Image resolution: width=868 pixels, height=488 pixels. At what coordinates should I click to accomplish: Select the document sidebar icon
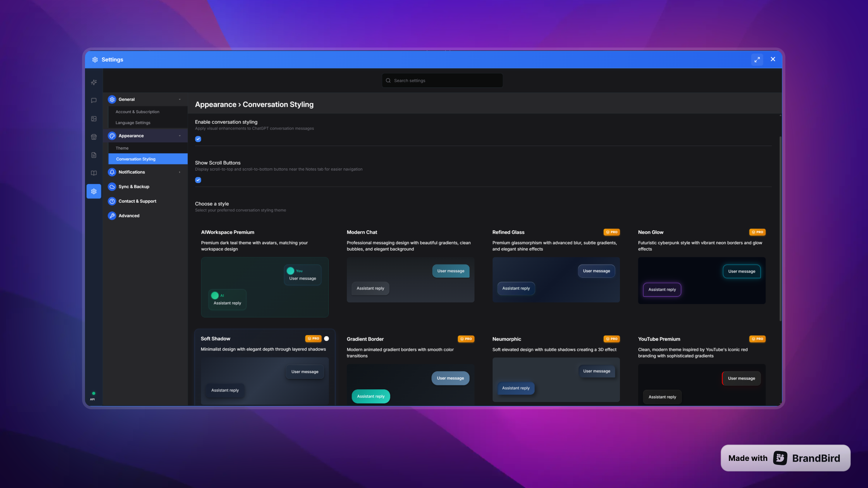94,155
